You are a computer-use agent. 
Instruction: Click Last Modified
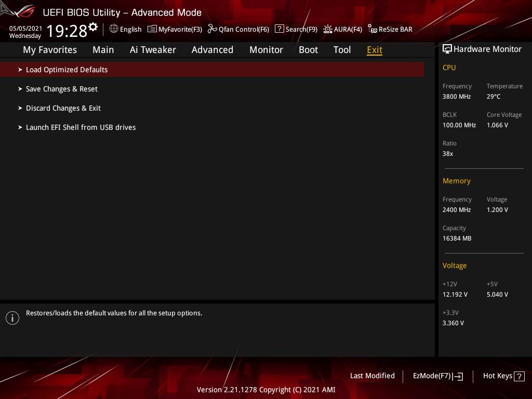tap(372, 376)
